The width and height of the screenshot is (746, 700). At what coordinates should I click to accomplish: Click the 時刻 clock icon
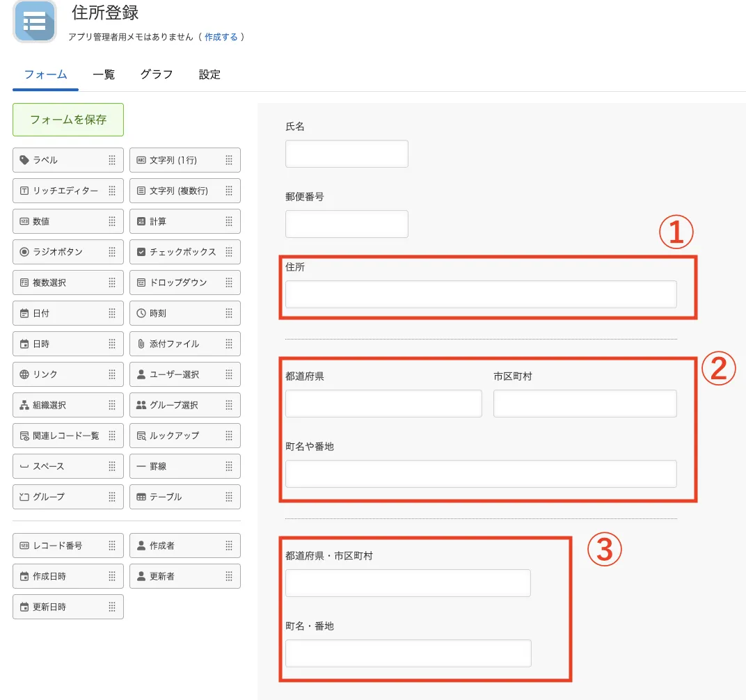click(141, 313)
